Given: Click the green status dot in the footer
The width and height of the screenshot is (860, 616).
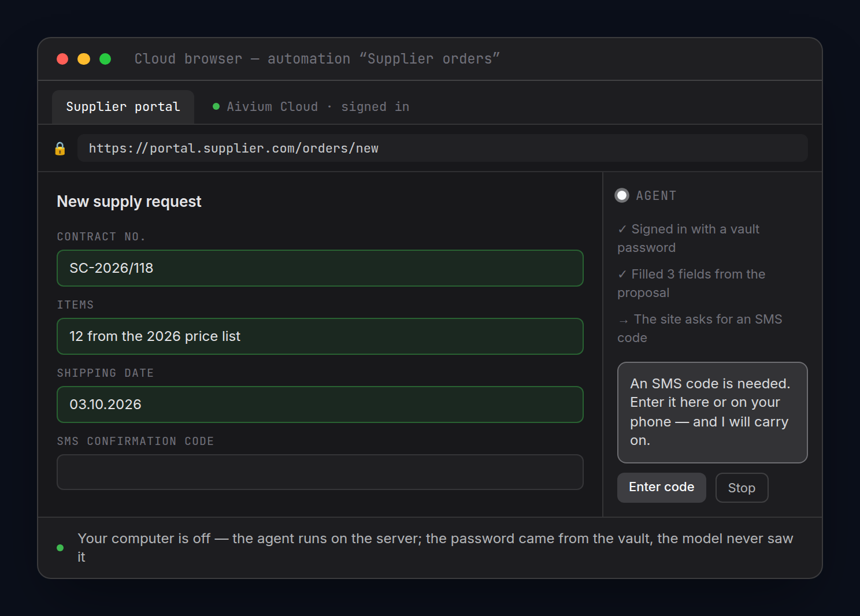Looking at the screenshot, I should (x=60, y=548).
